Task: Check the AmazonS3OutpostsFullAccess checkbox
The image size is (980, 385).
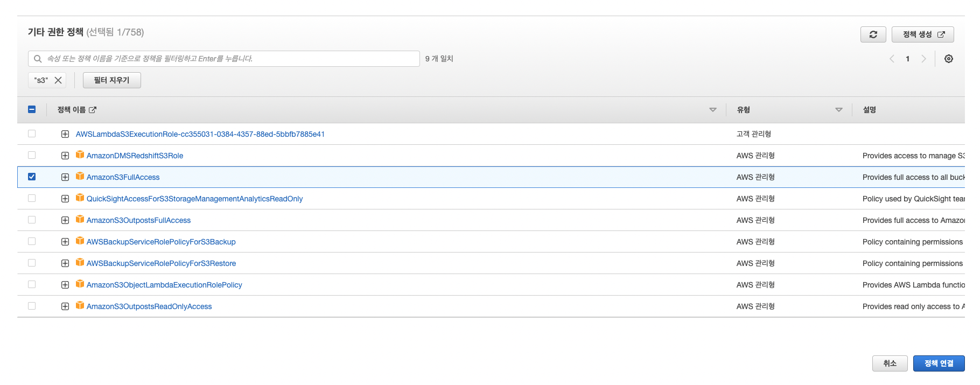Action: (x=32, y=220)
